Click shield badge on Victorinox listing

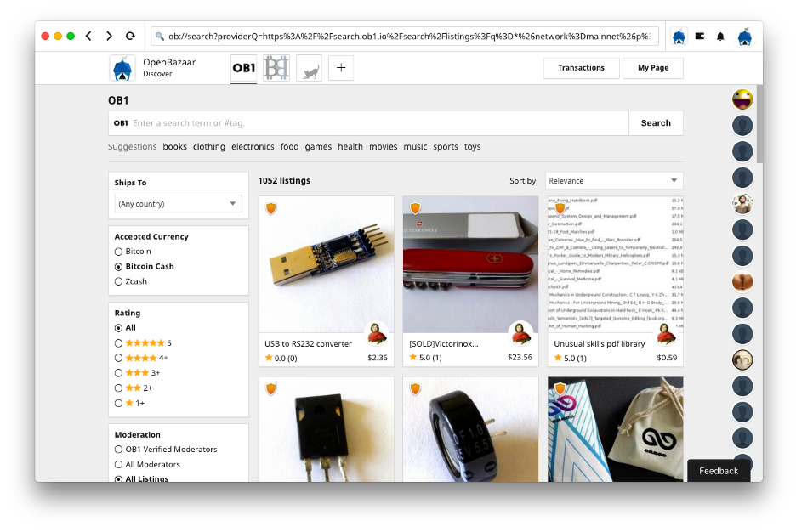coord(415,208)
